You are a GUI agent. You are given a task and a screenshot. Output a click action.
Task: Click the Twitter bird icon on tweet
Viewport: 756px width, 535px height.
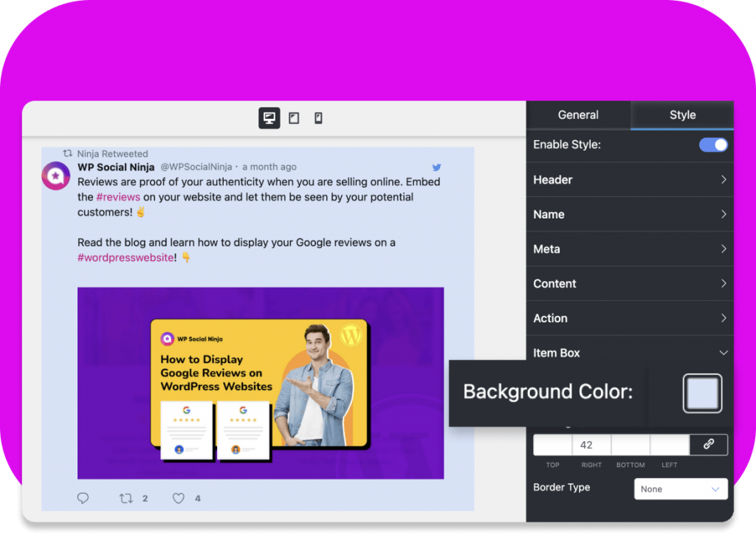(x=437, y=168)
